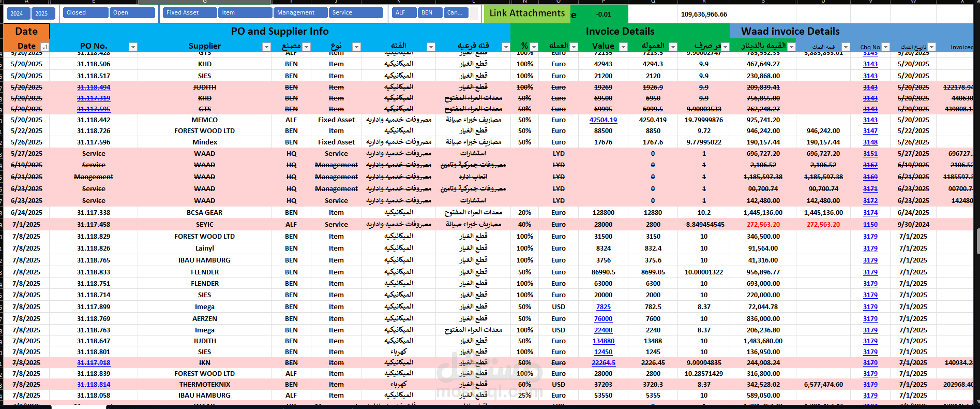Open the Value column filter dropdown
980x409 pixels.
(x=623, y=47)
